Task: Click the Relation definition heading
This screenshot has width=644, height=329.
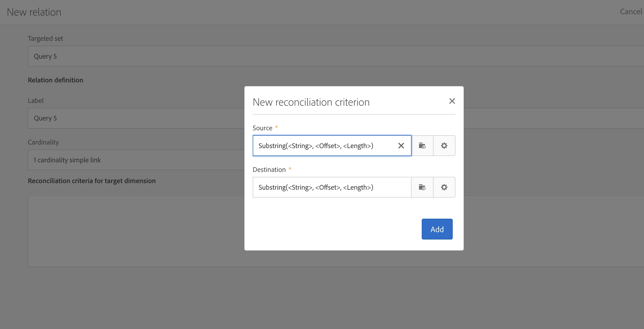Action: [55, 80]
